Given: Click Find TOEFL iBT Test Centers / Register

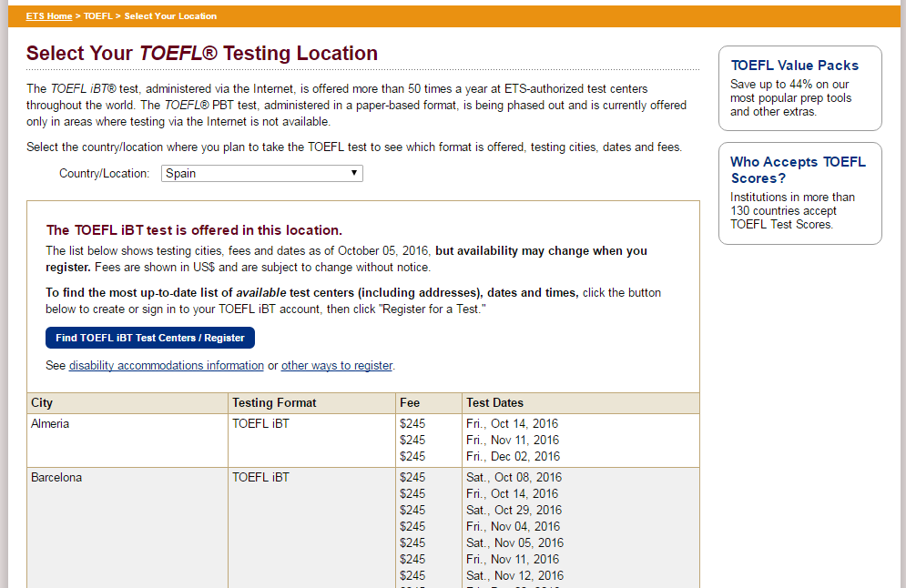Looking at the screenshot, I should pyautogui.click(x=150, y=338).
